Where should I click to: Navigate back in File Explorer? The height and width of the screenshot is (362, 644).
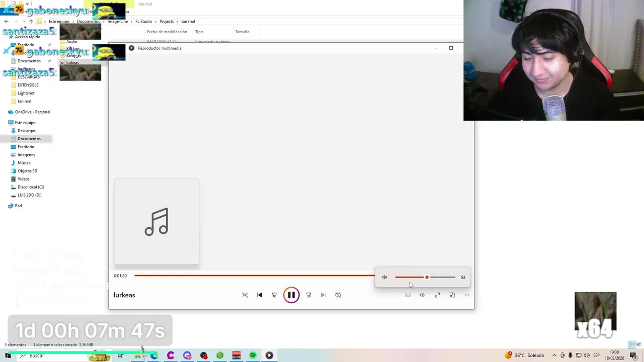click(x=6, y=21)
